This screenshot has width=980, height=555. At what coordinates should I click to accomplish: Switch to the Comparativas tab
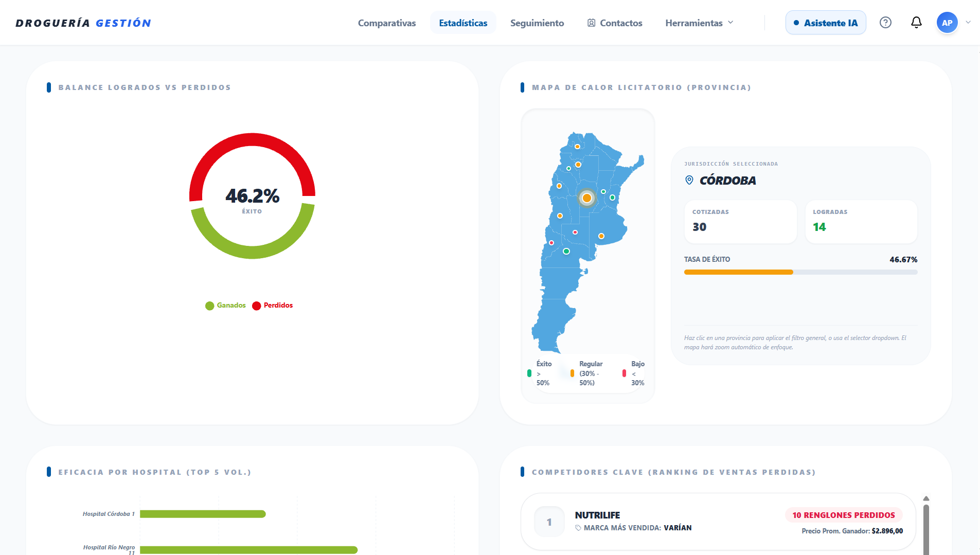[x=387, y=23]
